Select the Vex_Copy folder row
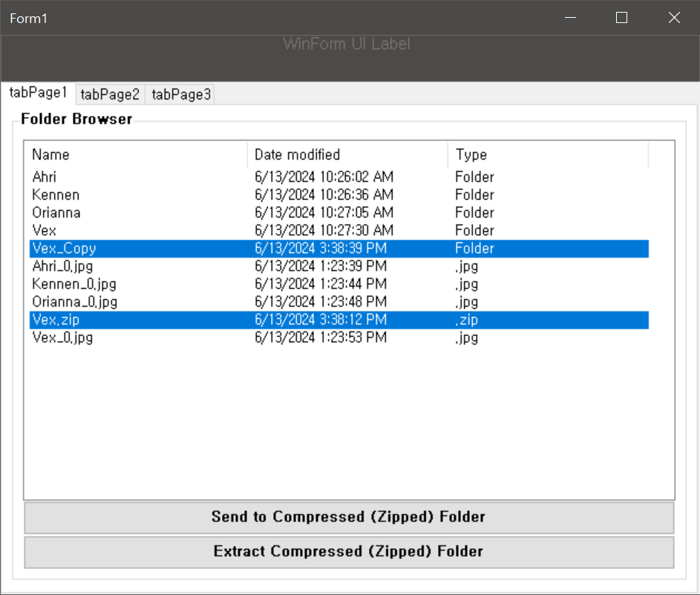The width and height of the screenshot is (700, 595). click(x=339, y=248)
